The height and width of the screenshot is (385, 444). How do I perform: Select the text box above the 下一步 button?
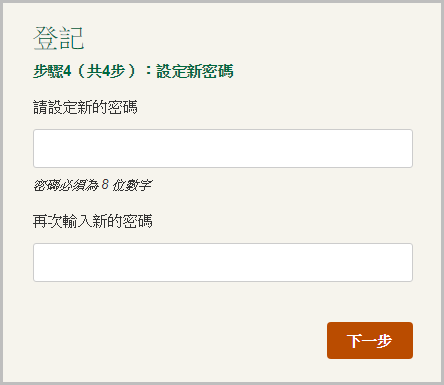coord(223,262)
